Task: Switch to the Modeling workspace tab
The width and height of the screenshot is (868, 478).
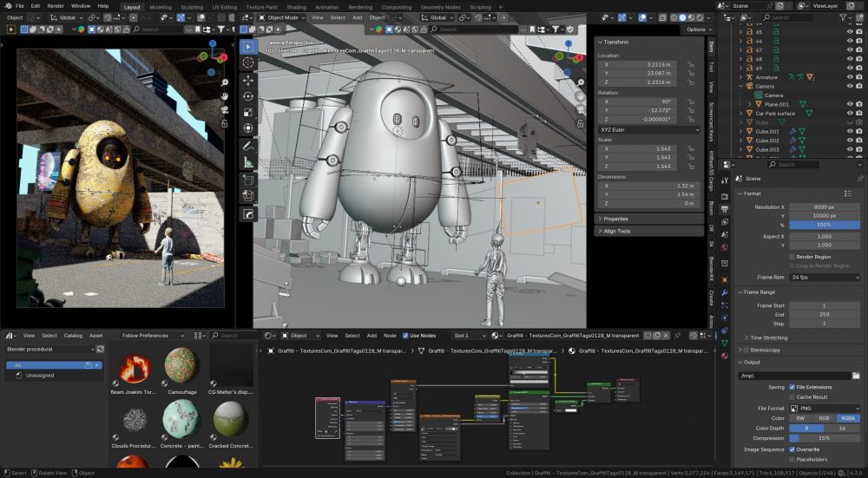Action: point(161,7)
